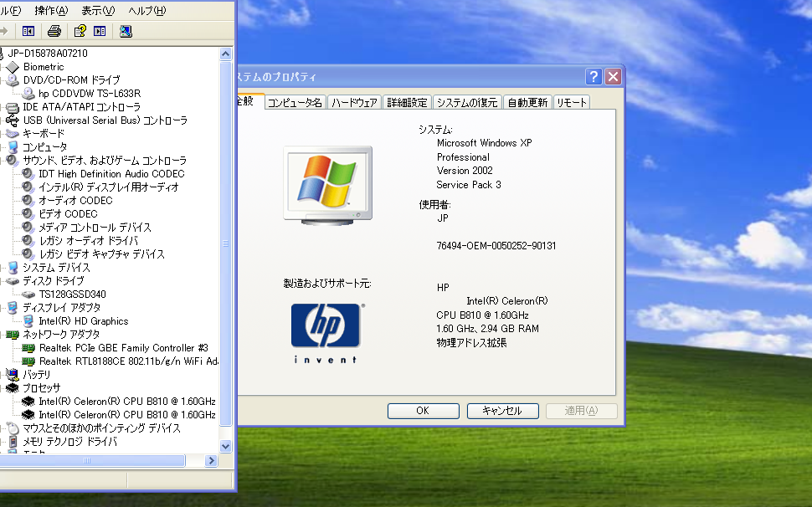Click horizontal scrollbar right arrow

211,460
